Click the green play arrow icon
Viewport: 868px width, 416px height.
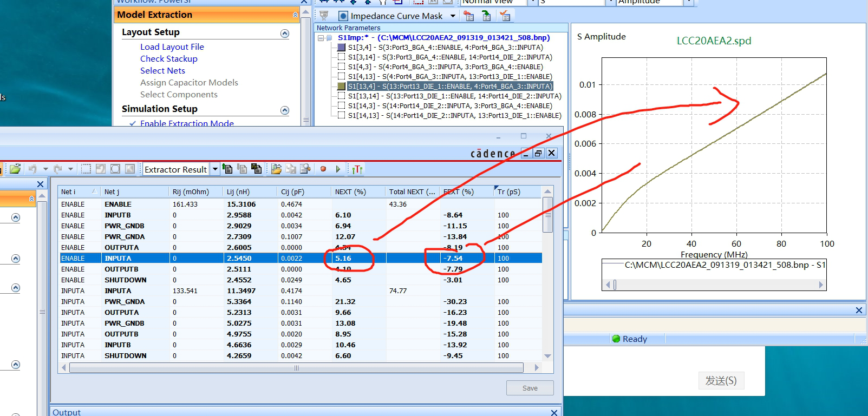(338, 169)
